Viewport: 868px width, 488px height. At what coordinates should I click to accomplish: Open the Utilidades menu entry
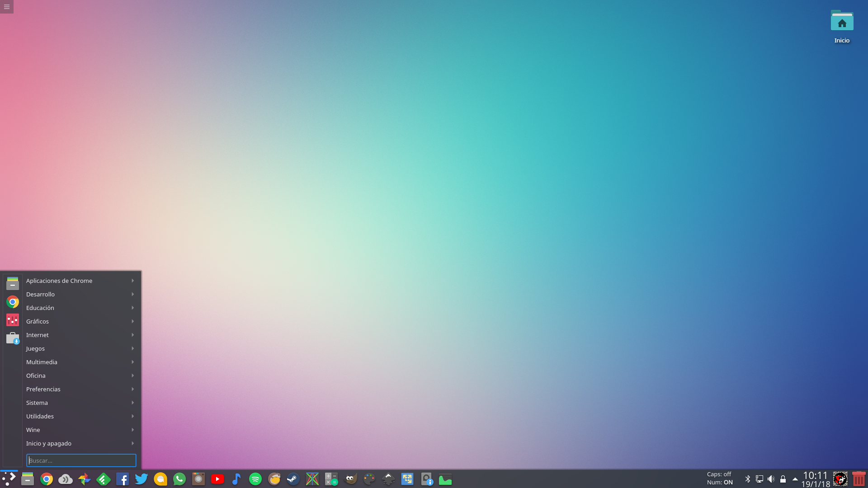81,416
